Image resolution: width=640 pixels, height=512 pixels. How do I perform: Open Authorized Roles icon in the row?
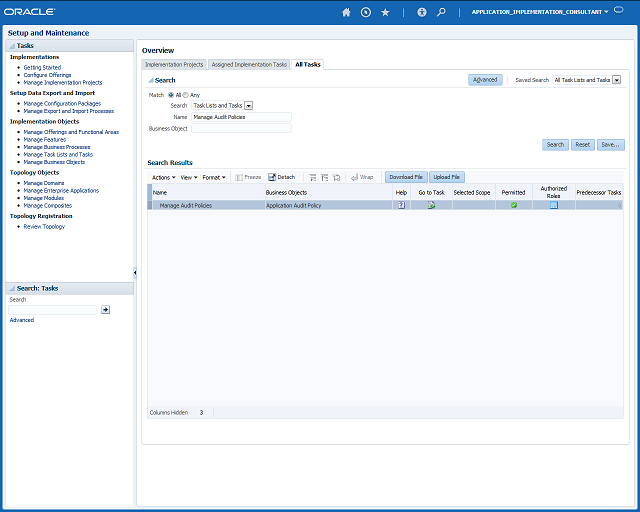pyautogui.click(x=553, y=205)
